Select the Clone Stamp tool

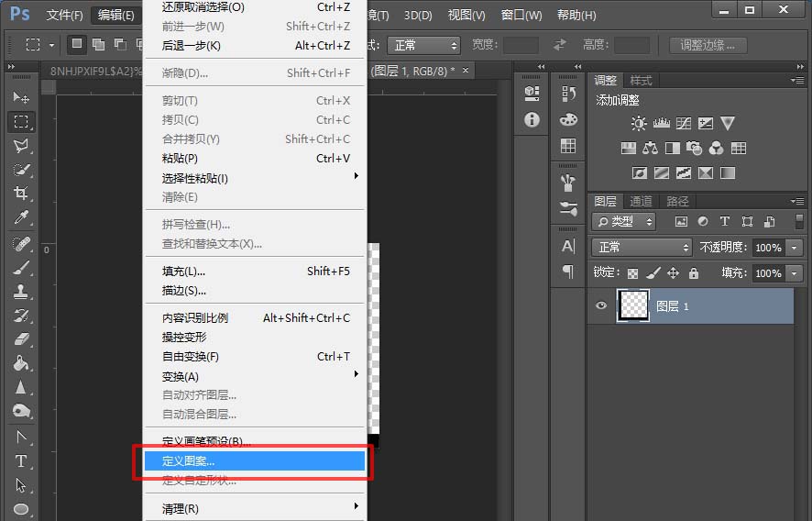pyautogui.click(x=21, y=292)
